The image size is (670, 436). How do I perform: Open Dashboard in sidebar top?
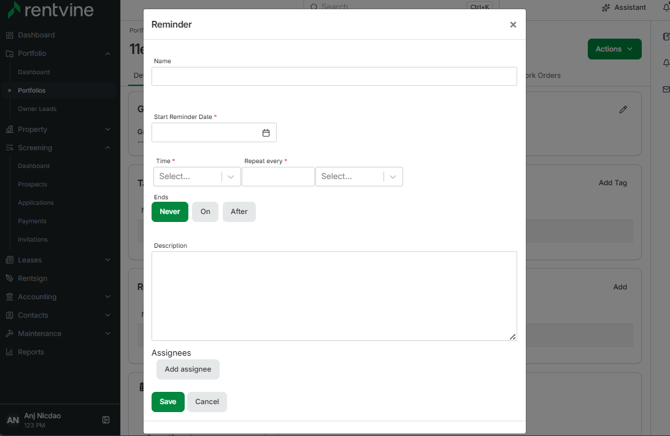coord(36,35)
